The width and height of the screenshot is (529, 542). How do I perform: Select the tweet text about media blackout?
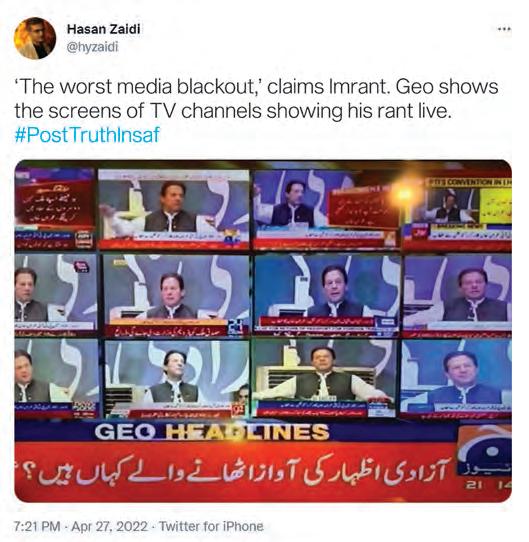(256, 99)
